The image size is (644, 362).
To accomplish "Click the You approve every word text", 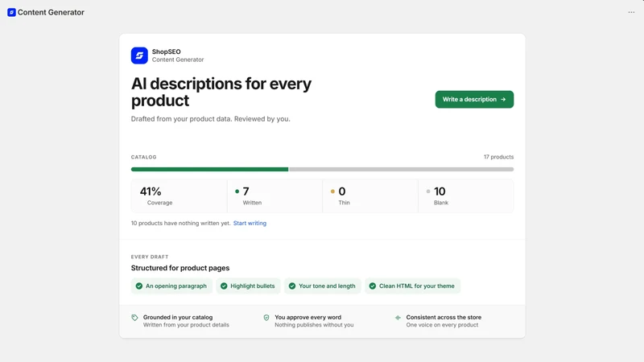I will [308, 317].
